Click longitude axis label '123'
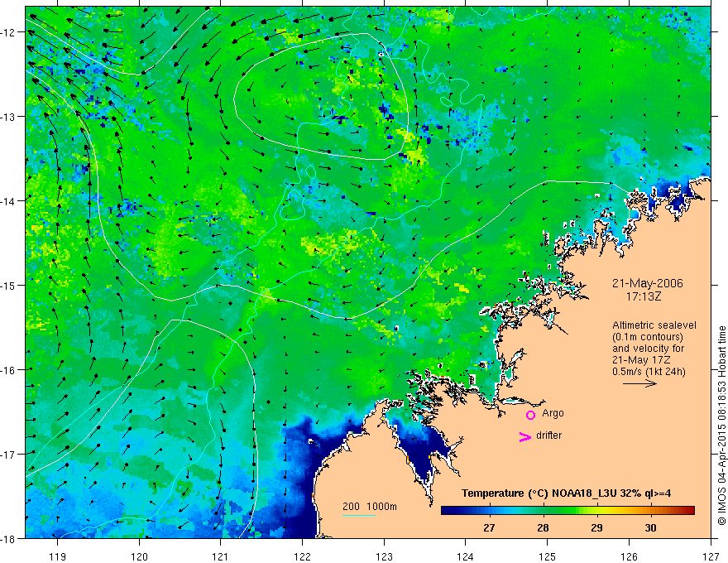 point(384,556)
